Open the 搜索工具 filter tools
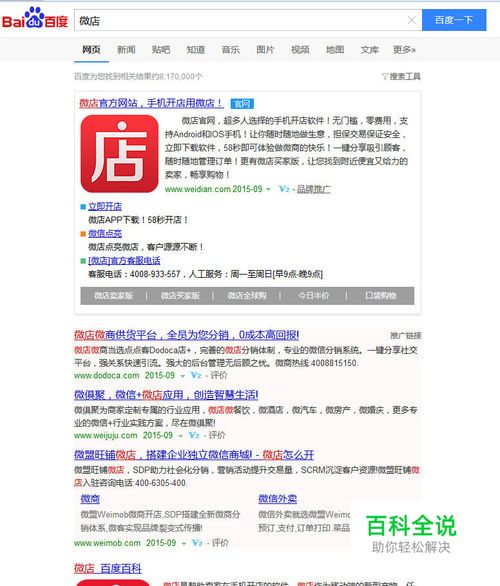The width and height of the screenshot is (500, 586). pyautogui.click(x=401, y=77)
